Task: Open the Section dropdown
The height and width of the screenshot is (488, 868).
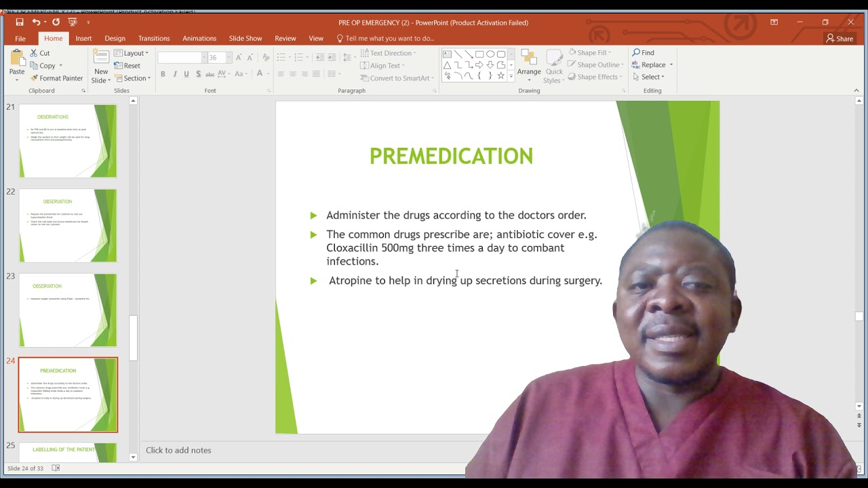Action: [x=132, y=78]
